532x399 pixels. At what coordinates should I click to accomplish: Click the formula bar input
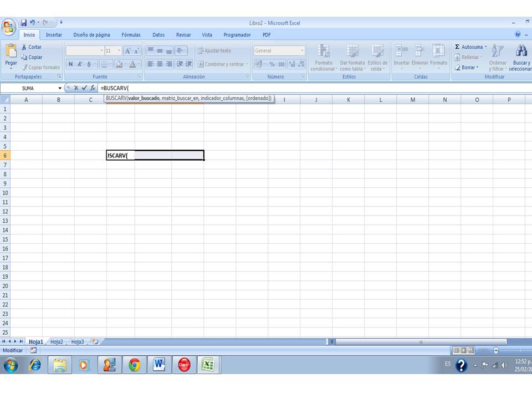tap(315, 88)
